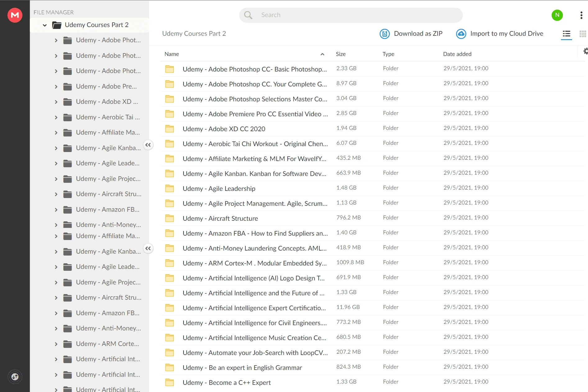Click Udemy Courses Part 2 breadcrumb
Screen dimensions: 588x392
point(194,34)
